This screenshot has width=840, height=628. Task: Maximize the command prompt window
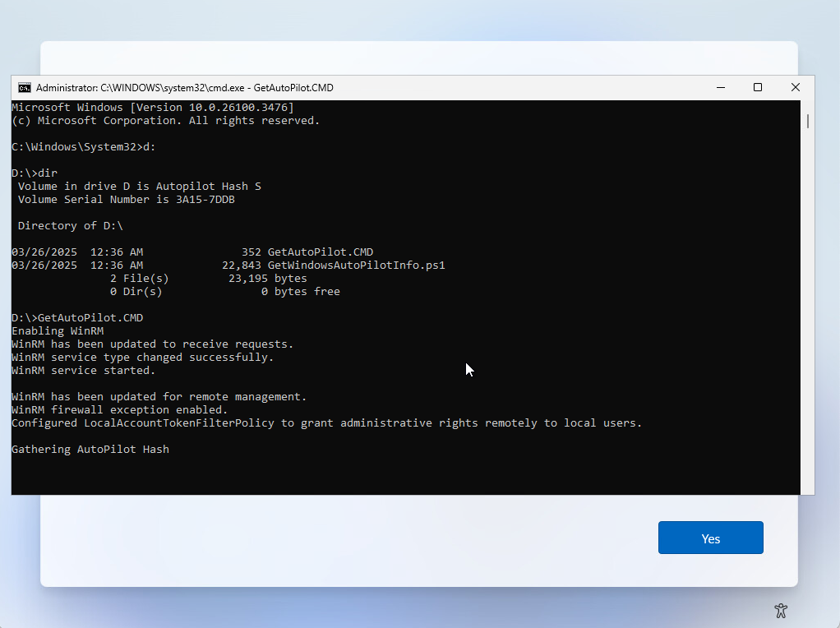758,87
